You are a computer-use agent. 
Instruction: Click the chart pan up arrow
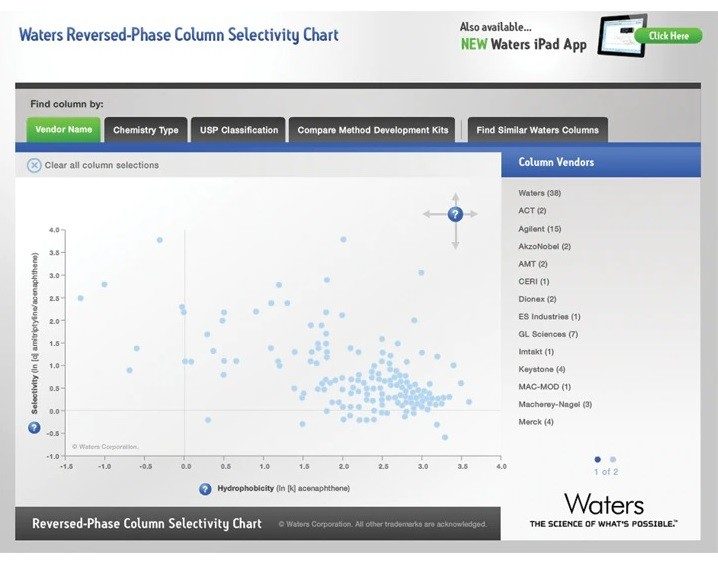455,195
